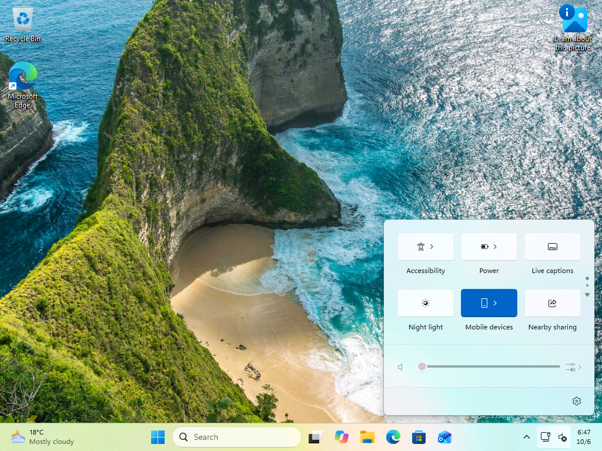This screenshot has width=602, height=451.
Task: Open the weather widget showing 18°C
Action: click(42, 437)
